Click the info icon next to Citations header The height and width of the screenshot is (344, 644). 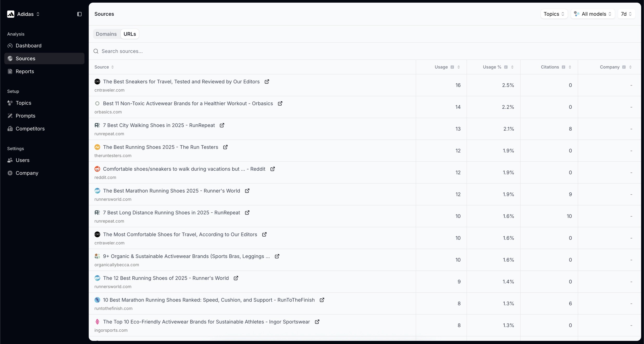point(563,67)
